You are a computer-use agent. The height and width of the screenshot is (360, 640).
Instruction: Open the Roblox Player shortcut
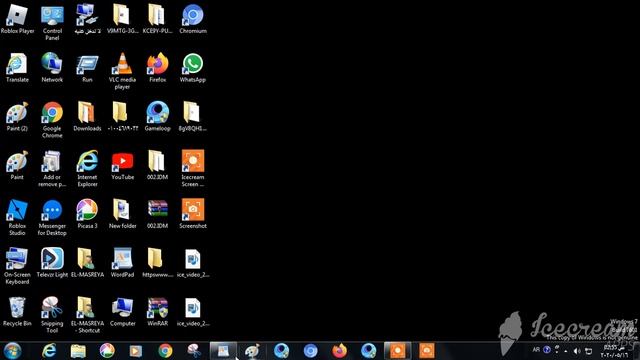tap(17, 20)
